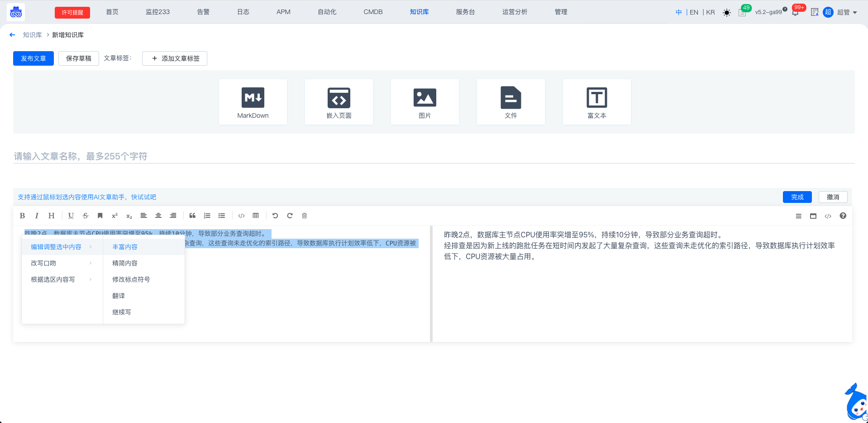Click the 发布文章 publish button
The width and height of the screenshot is (868, 423).
click(x=33, y=58)
